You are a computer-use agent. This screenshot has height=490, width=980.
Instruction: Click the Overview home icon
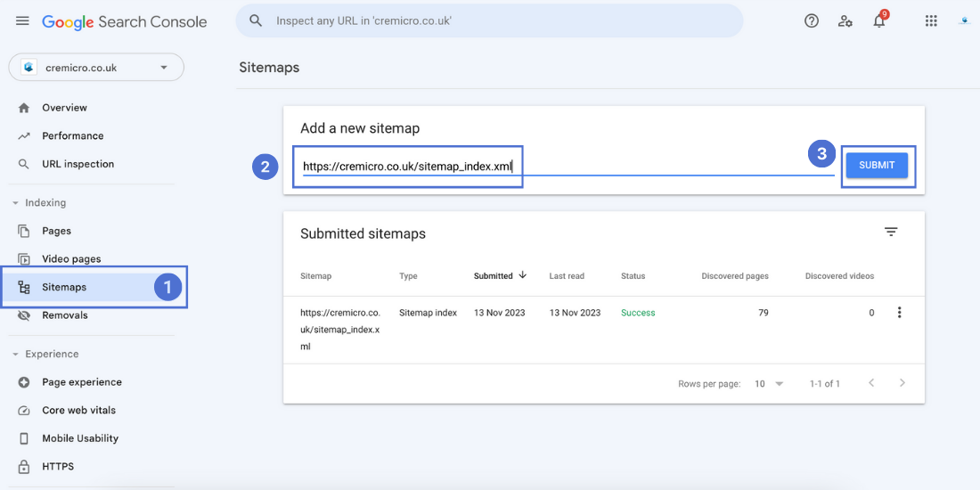24,108
